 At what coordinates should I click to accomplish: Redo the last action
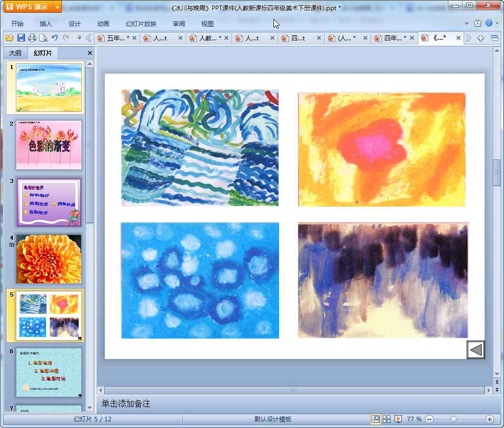[x=66, y=38]
